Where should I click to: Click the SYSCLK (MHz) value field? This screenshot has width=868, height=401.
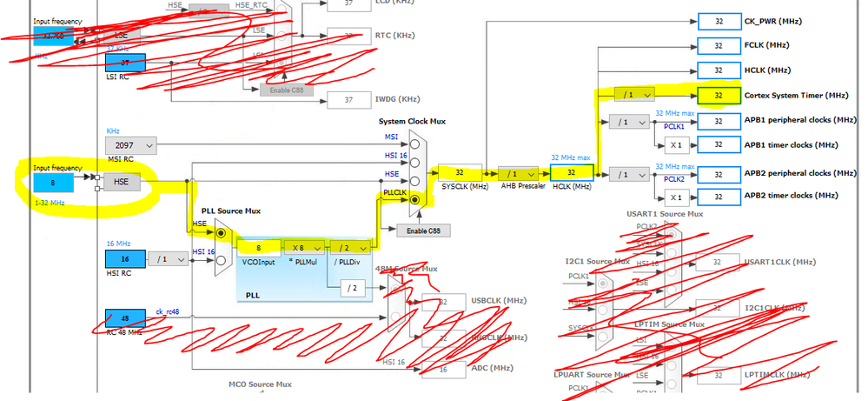460,172
